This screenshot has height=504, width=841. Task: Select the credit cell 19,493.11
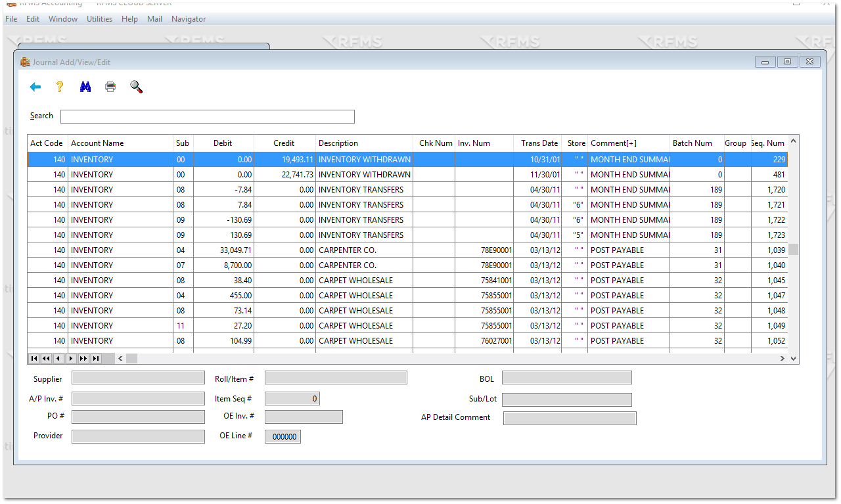pos(284,160)
